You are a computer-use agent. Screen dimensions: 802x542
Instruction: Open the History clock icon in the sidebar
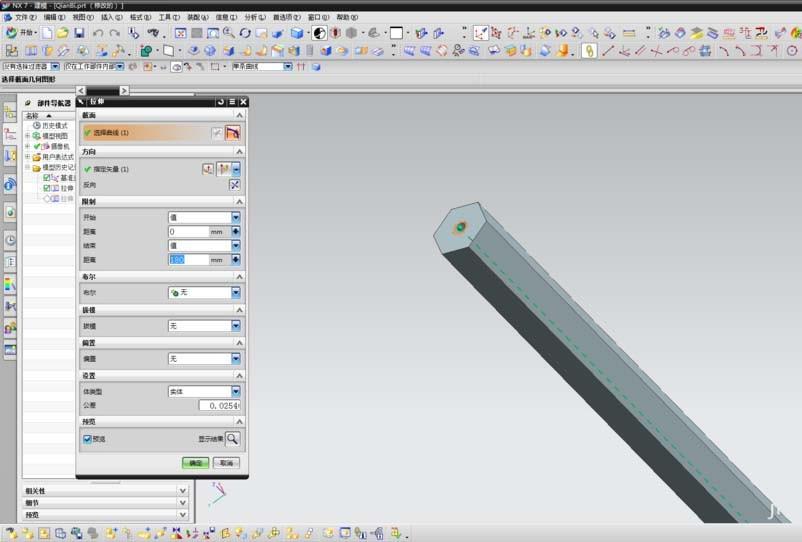(x=10, y=240)
